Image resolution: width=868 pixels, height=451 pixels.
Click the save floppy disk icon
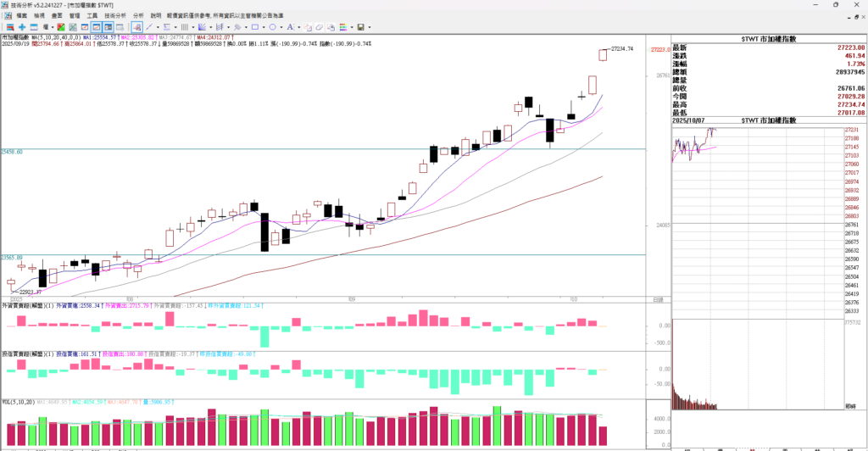[x=359, y=27]
